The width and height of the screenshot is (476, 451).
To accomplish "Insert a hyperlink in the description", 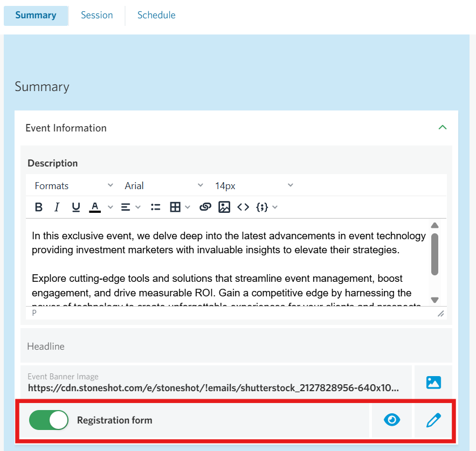I will 205,207.
